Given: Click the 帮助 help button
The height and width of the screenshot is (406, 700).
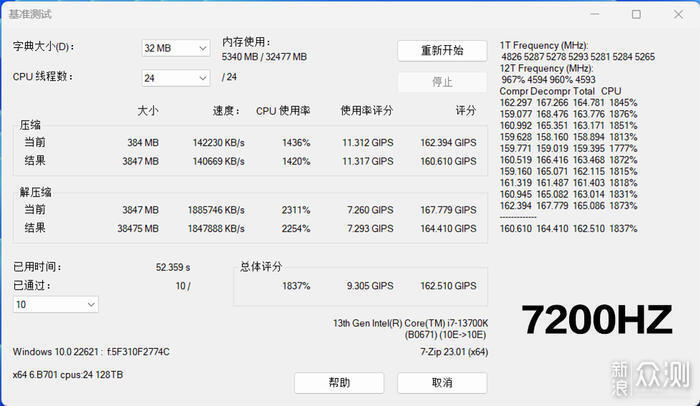Looking at the screenshot, I should point(339,383).
